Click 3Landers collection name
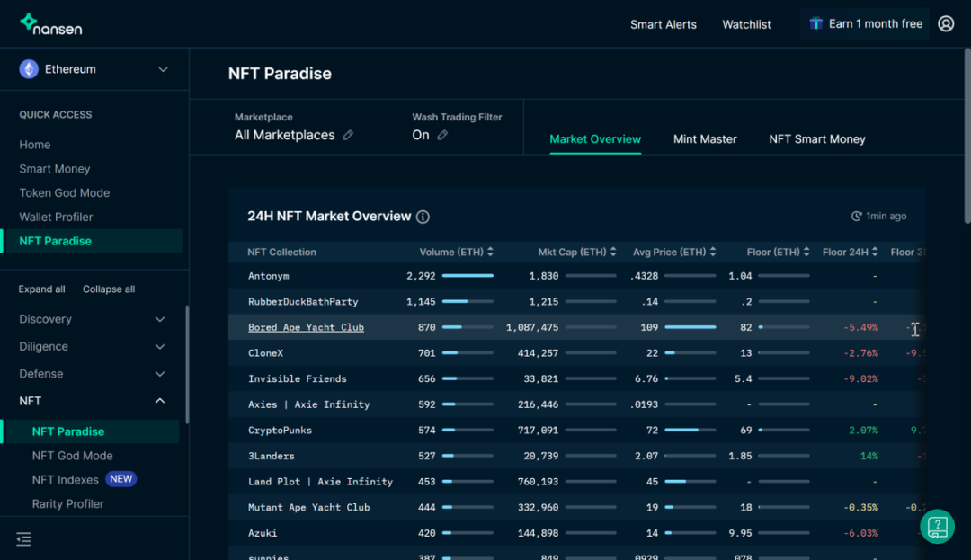Screen dimensions: 971x560 (272, 456)
